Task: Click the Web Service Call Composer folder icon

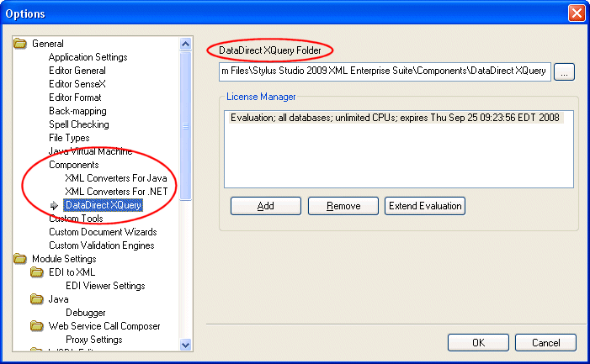Action: (x=37, y=326)
